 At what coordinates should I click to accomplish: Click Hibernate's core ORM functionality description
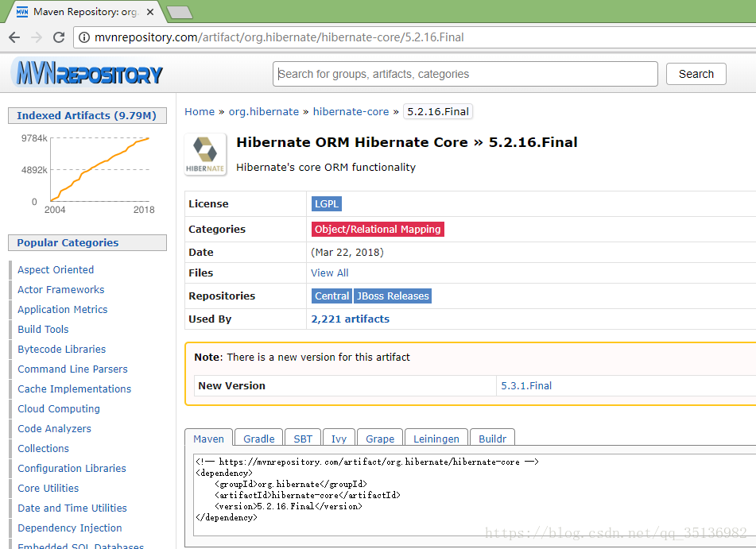pyautogui.click(x=326, y=168)
